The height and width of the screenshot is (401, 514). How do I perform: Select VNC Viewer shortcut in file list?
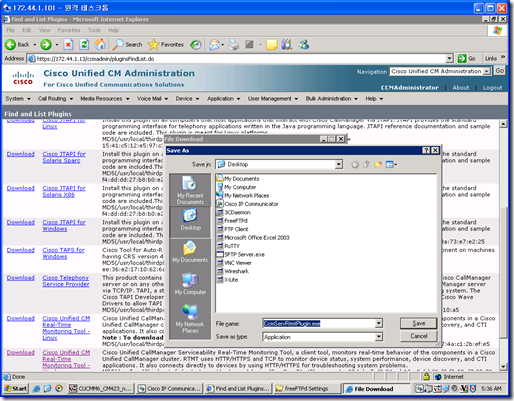click(234, 263)
